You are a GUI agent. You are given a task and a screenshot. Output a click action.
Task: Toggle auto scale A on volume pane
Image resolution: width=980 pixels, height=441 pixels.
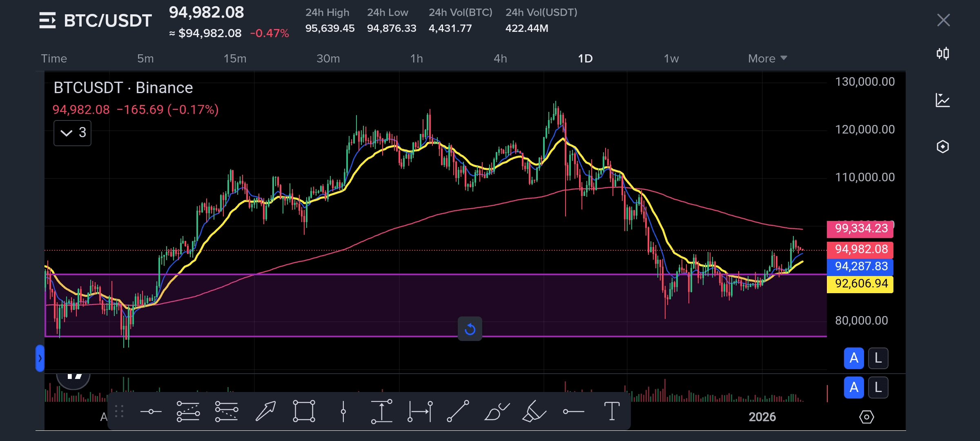(853, 387)
